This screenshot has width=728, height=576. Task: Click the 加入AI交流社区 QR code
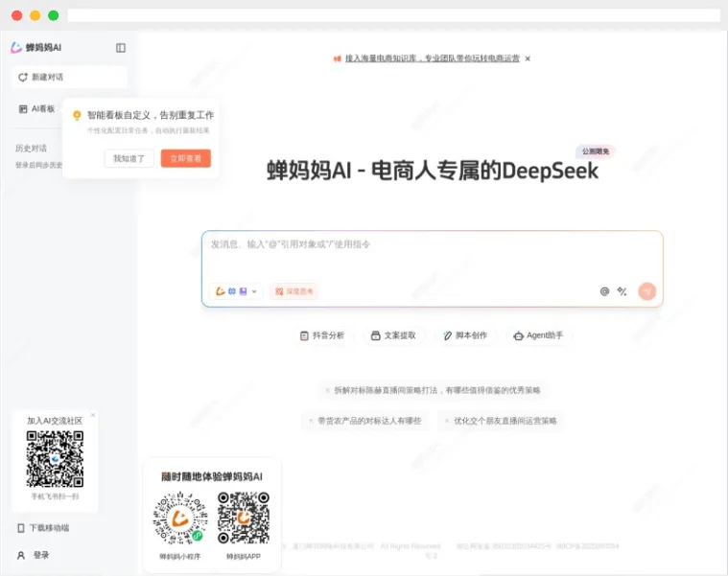pyautogui.click(x=55, y=459)
